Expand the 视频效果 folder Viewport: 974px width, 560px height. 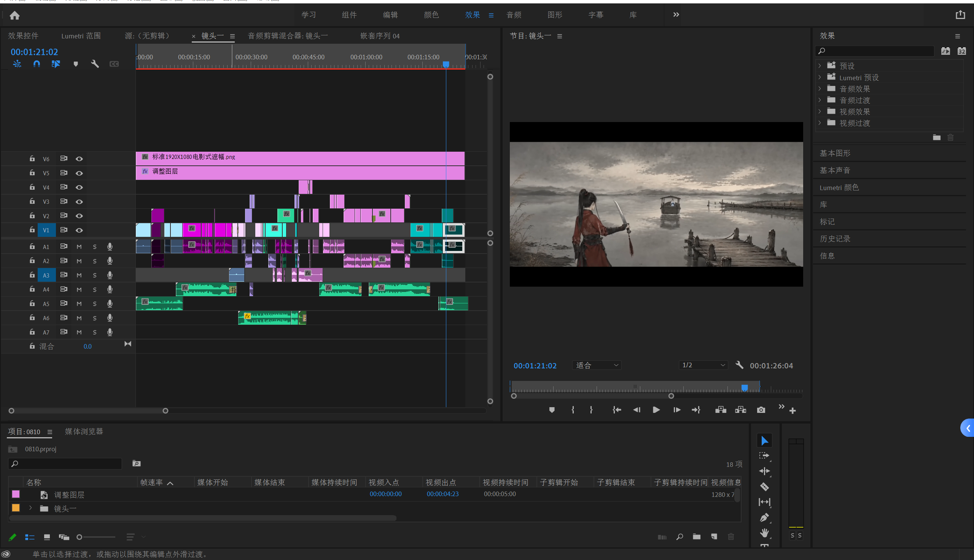820,111
